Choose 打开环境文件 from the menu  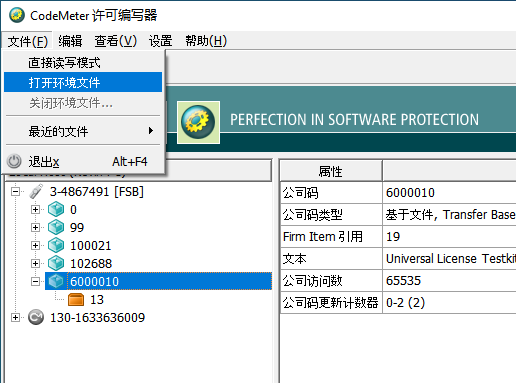(x=83, y=82)
